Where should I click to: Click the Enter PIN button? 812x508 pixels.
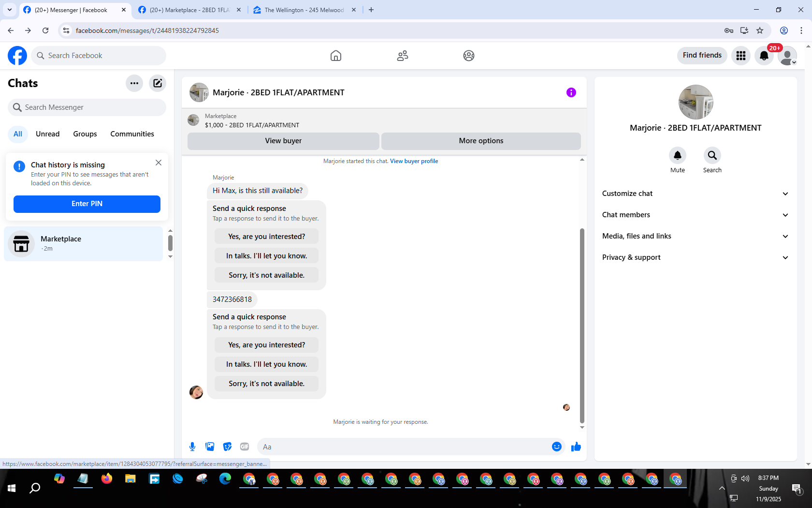87,204
